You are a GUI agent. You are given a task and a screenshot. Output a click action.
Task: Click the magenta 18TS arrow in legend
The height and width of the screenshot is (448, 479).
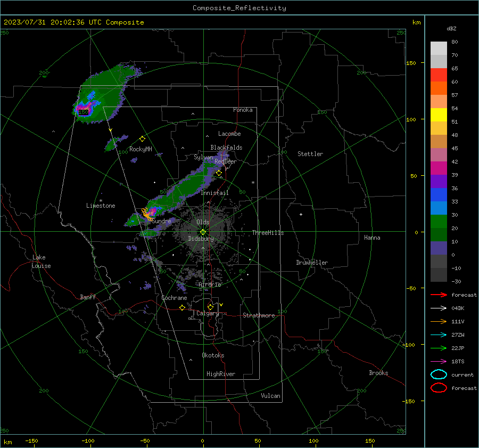pos(439,362)
